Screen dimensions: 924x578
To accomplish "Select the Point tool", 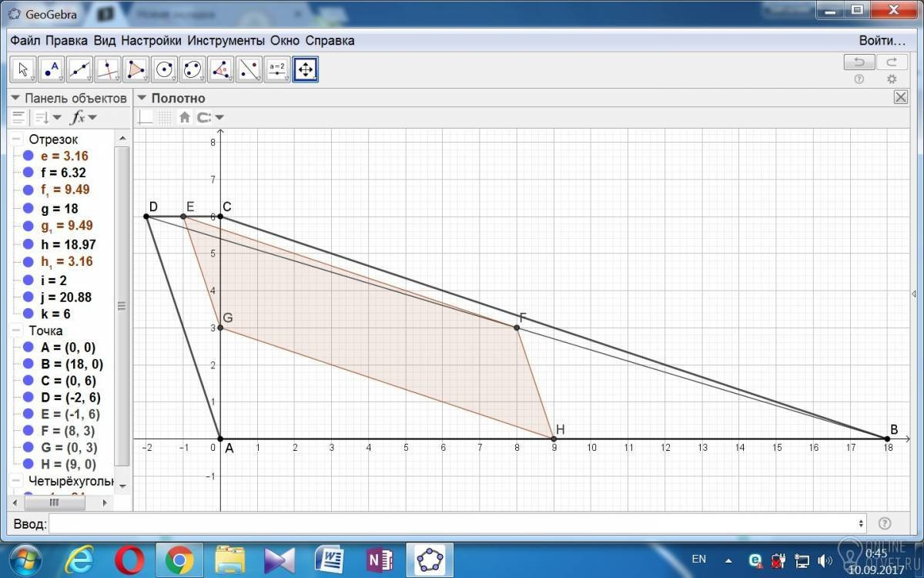I will click(x=52, y=69).
